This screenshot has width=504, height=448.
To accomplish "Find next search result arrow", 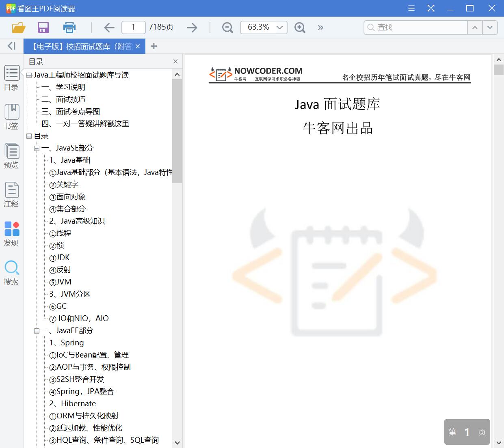I will (490, 28).
